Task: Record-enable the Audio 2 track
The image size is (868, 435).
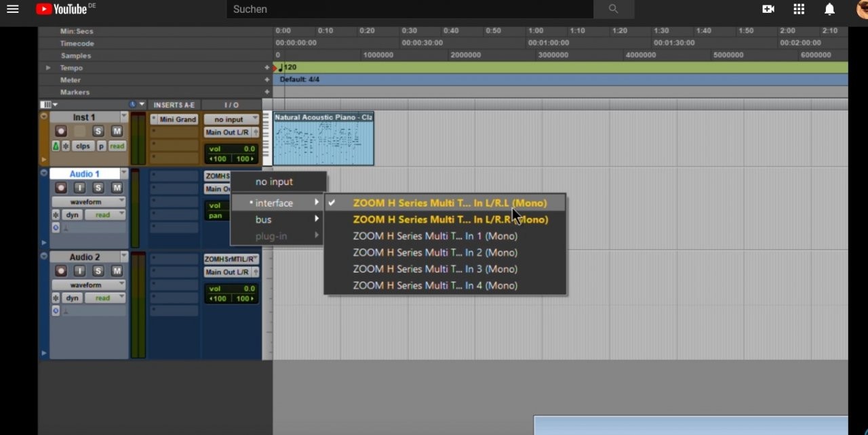Action: (61, 271)
